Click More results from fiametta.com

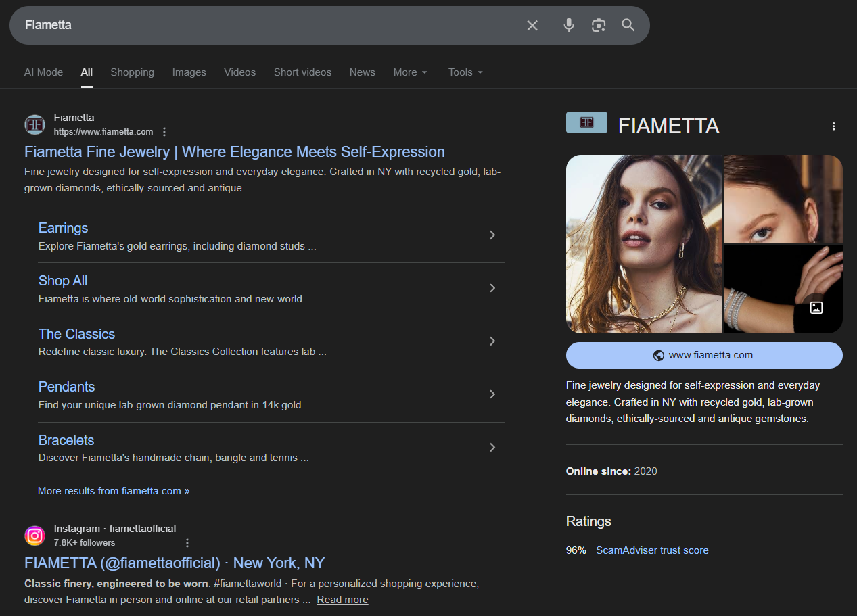tap(114, 491)
